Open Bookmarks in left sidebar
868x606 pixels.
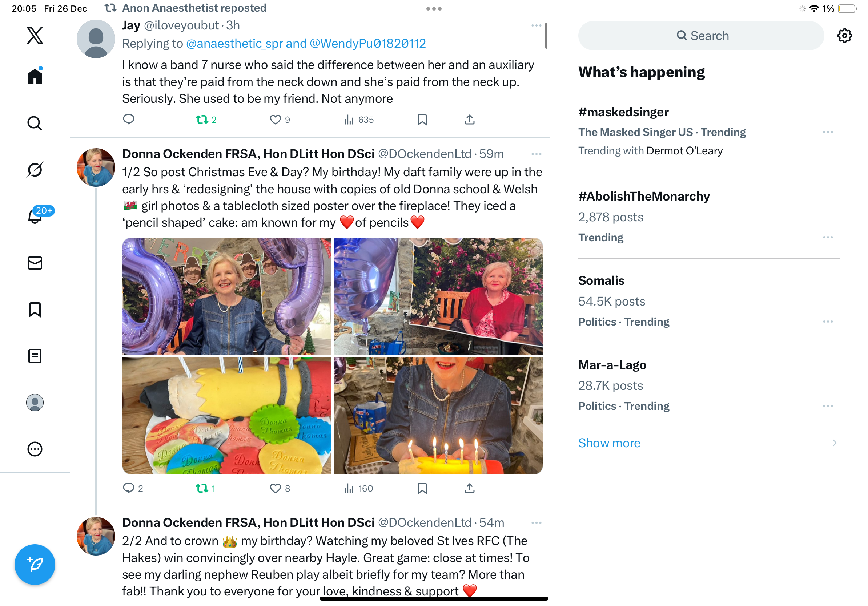coord(35,310)
